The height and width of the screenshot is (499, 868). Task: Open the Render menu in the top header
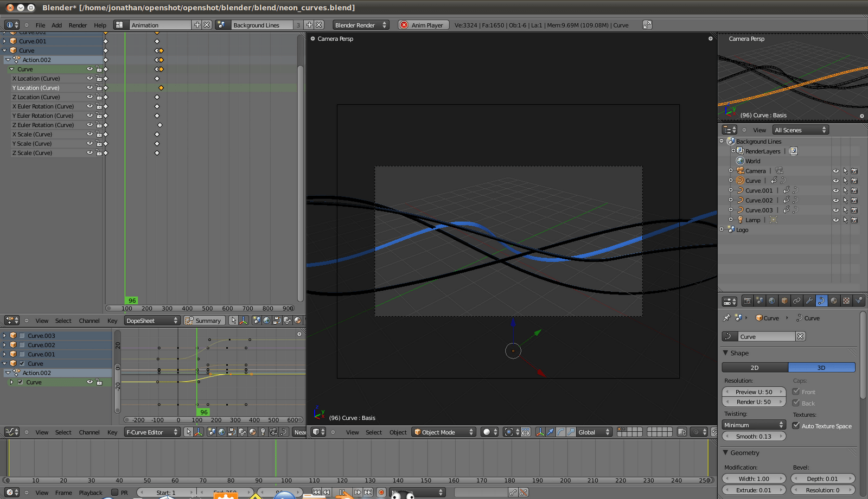78,25
